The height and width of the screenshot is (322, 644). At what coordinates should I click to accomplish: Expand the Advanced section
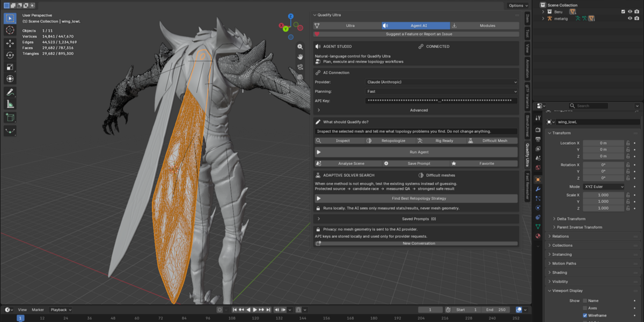pyautogui.click(x=416, y=110)
